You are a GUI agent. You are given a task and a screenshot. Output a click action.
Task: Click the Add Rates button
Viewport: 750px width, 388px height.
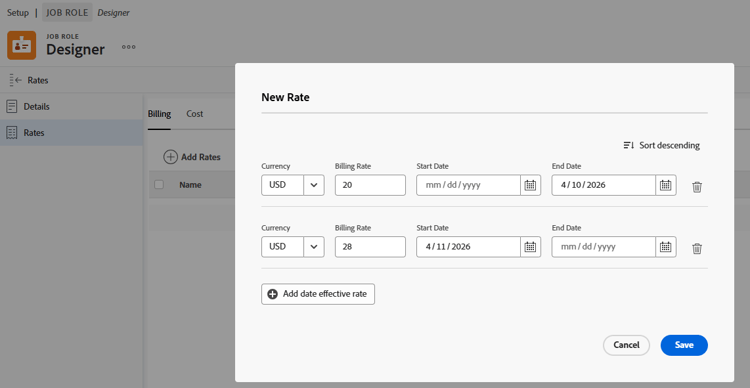coord(192,157)
